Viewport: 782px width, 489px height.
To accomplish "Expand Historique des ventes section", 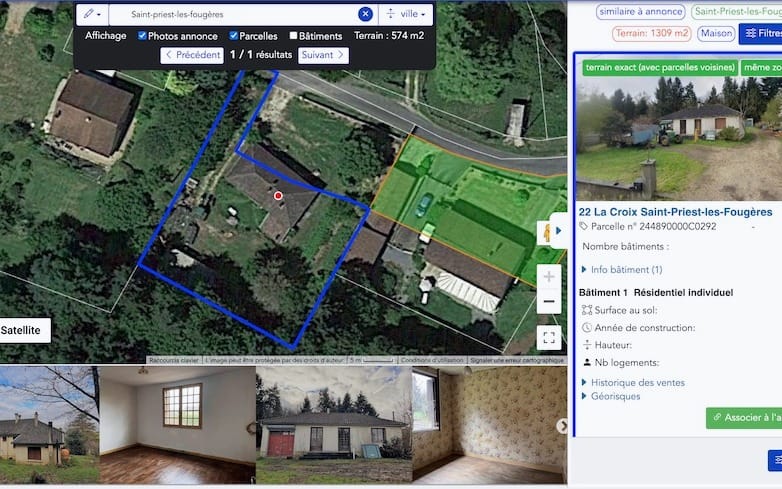I will tap(637, 382).
